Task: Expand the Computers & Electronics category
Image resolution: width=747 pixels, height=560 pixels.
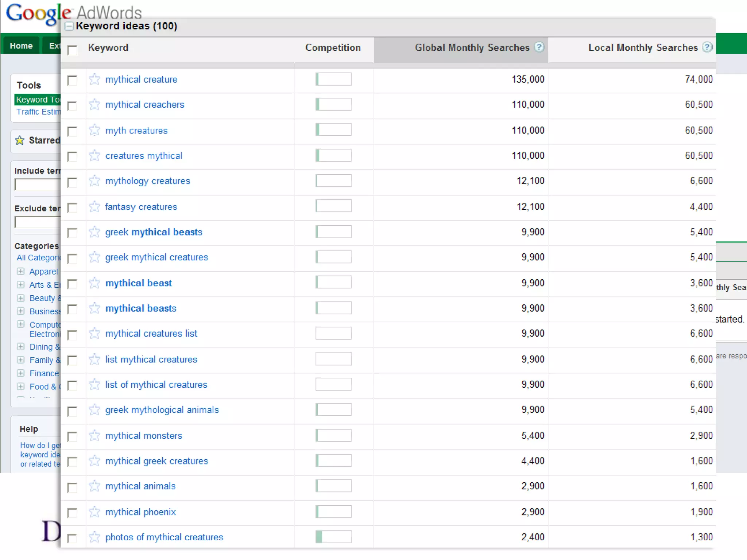Action: [x=21, y=324]
